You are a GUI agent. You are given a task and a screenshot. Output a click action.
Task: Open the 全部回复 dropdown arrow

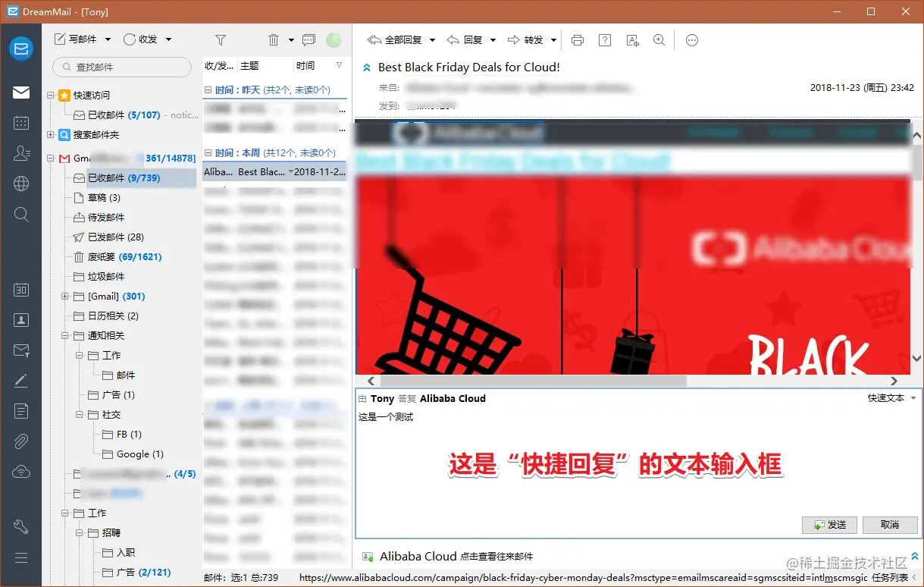tap(433, 40)
